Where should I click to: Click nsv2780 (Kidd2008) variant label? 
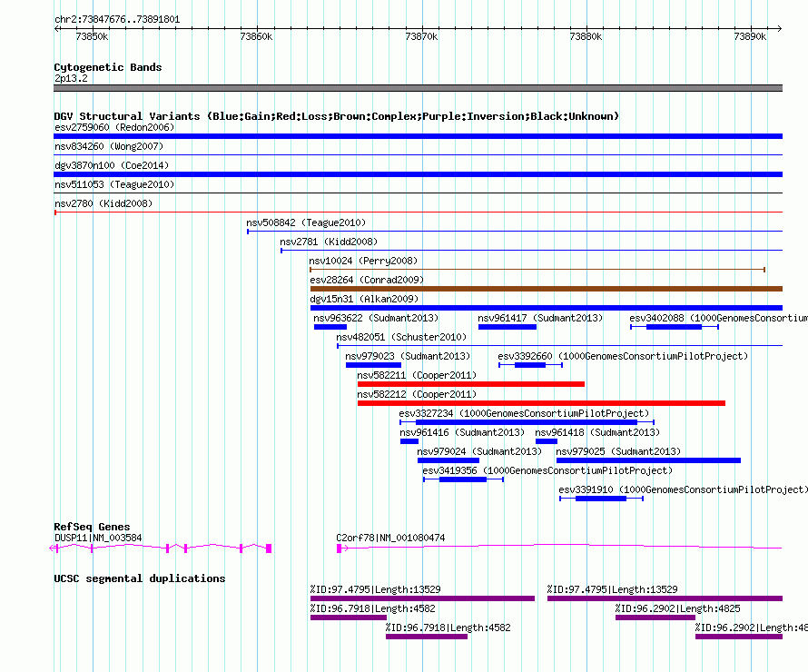pos(103,203)
